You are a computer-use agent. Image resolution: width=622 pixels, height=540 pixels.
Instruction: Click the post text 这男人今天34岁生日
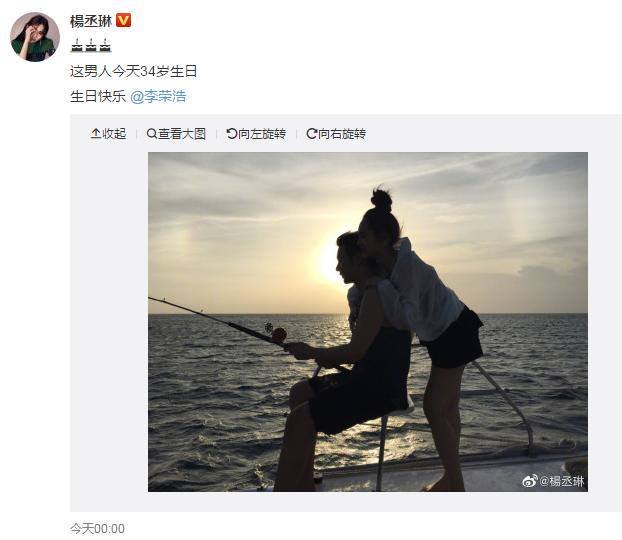[134, 71]
